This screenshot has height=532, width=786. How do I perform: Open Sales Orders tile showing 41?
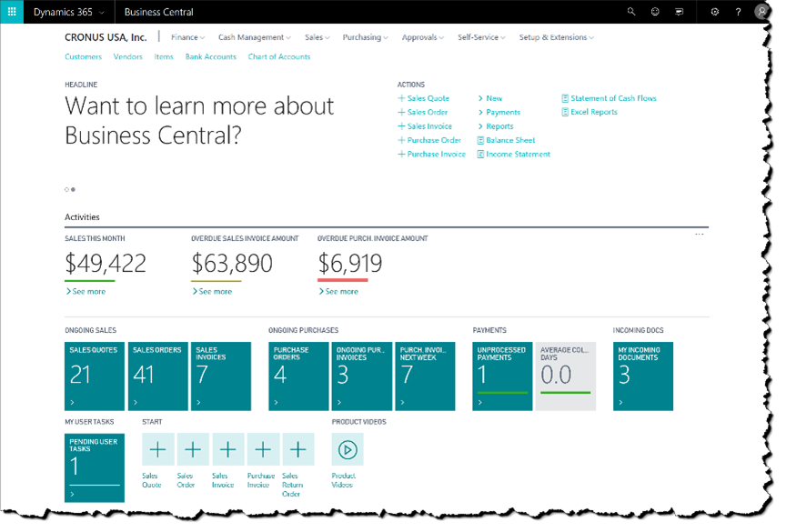[x=158, y=376]
